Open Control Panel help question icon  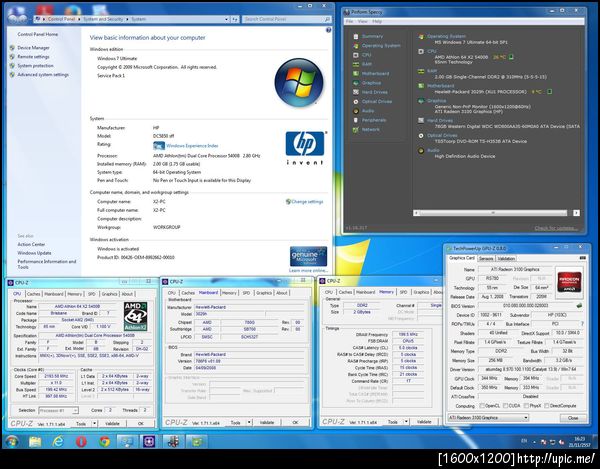pyautogui.click(x=328, y=30)
